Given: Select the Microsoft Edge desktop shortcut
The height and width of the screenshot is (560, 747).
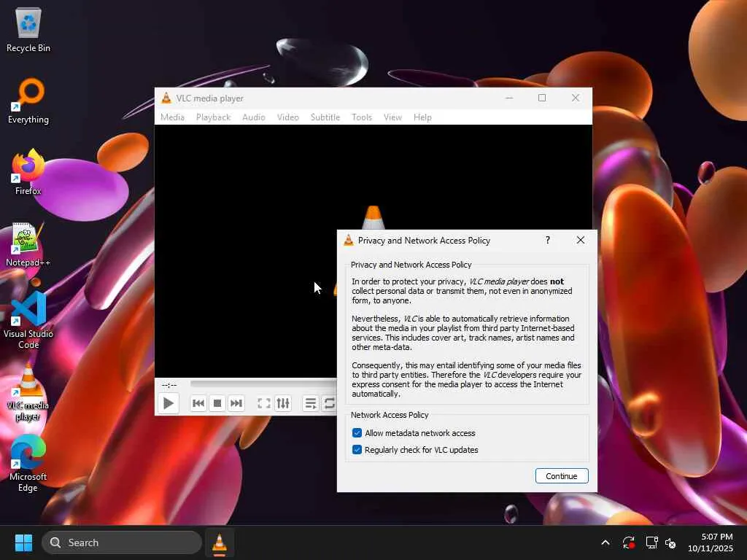Looking at the screenshot, I should point(28,463).
